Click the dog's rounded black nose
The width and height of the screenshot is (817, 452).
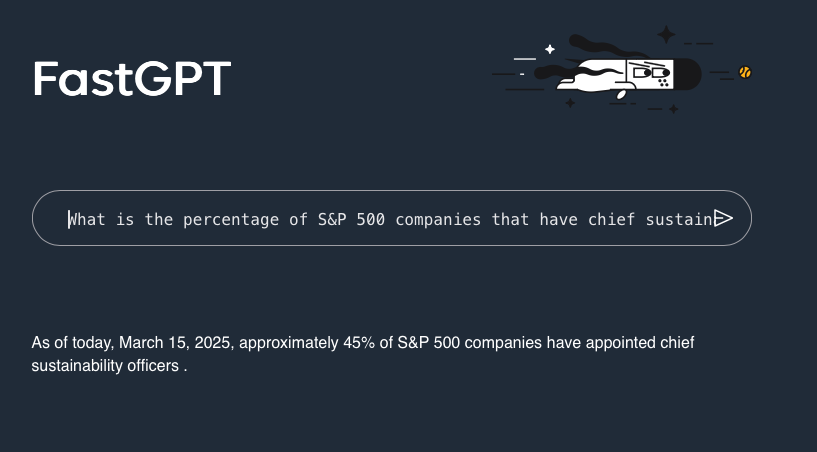point(687,73)
